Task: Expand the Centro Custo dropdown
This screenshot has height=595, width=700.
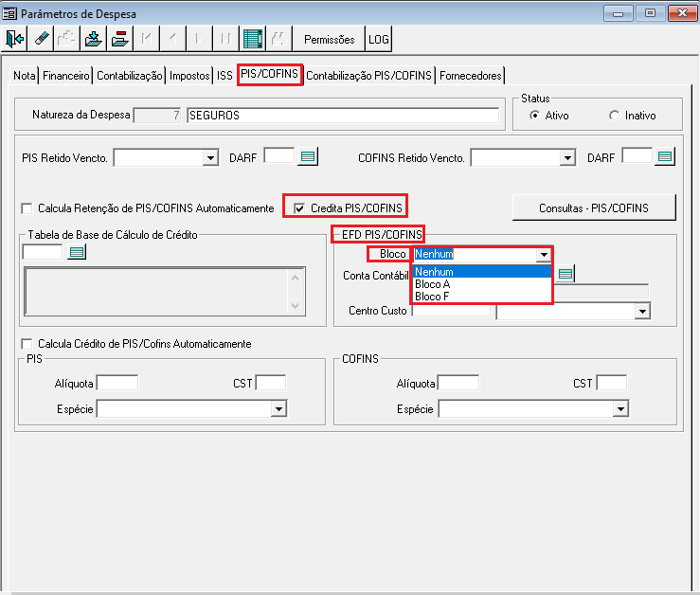Action: point(642,311)
